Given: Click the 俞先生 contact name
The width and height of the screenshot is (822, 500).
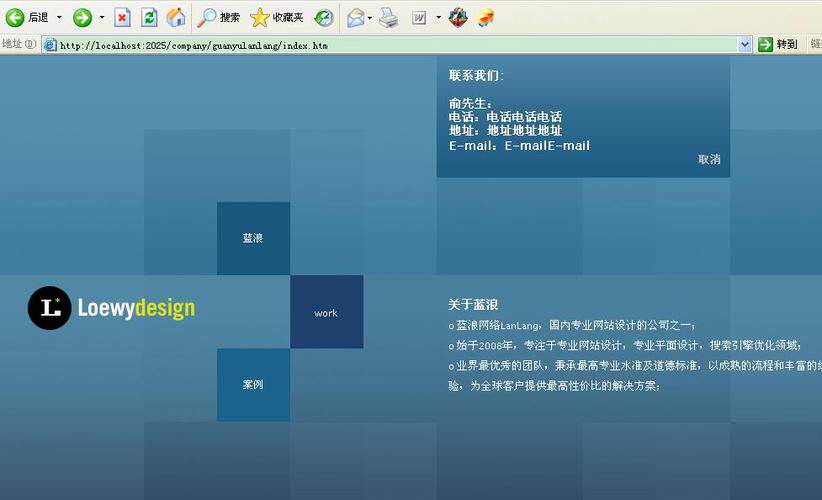Looking at the screenshot, I should point(470,103).
